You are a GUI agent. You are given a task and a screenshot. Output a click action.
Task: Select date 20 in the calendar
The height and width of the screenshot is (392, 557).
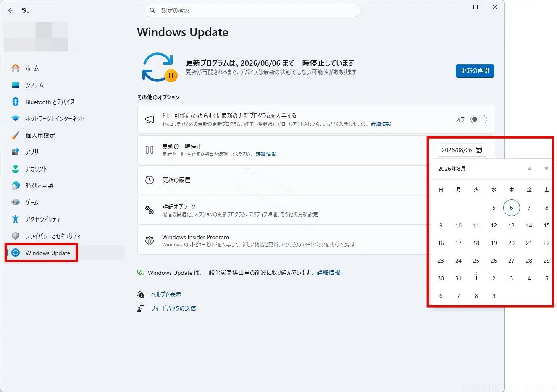pos(511,243)
